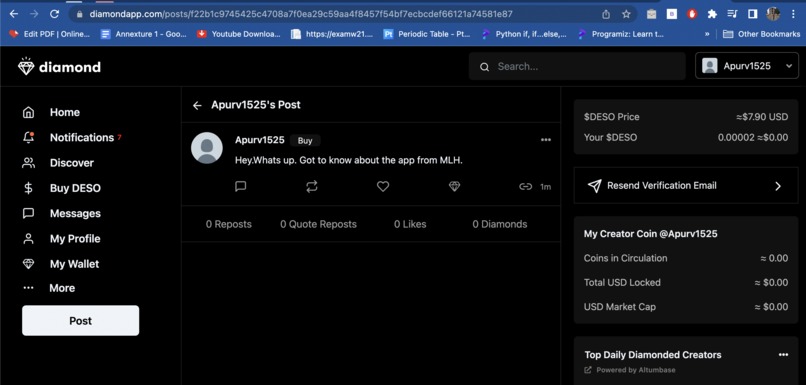
Task: Click the share page icon in address bar
Action: pyautogui.click(x=607, y=14)
